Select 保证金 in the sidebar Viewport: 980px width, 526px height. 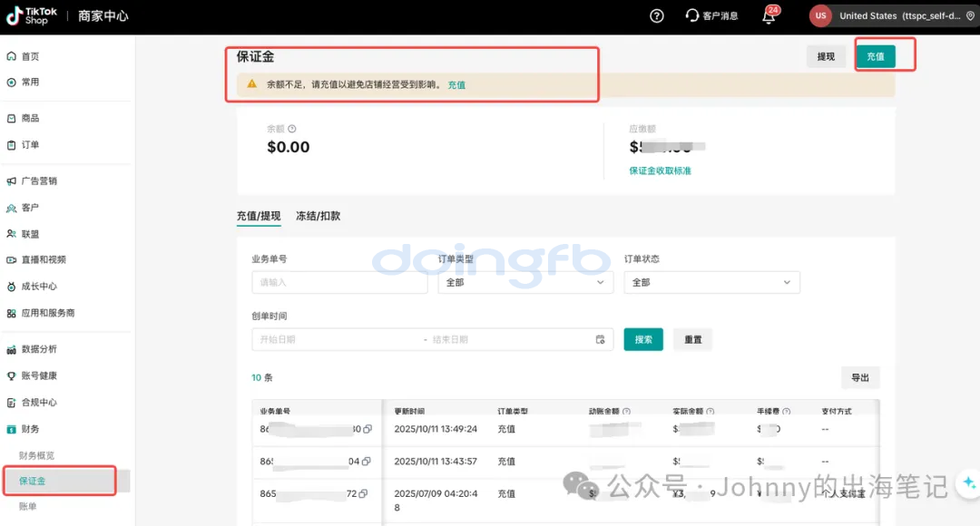(33, 481)
